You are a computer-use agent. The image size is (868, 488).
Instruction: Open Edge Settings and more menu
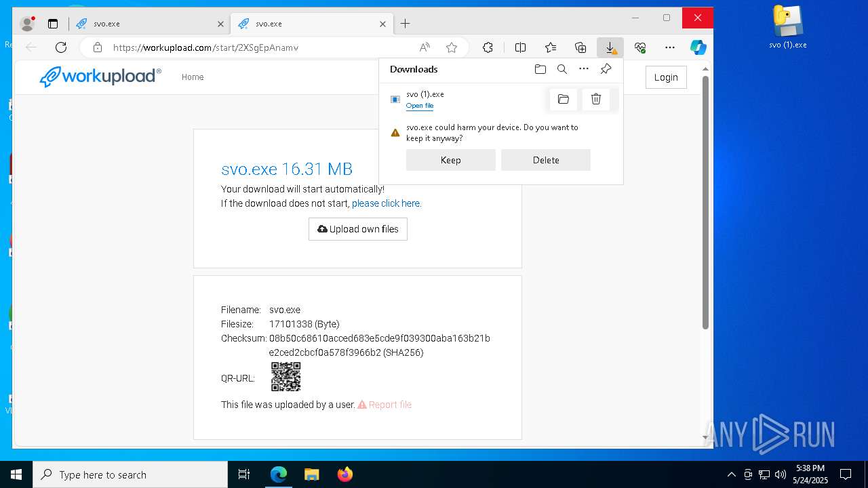pyautogui.click(x=670, y=47)
